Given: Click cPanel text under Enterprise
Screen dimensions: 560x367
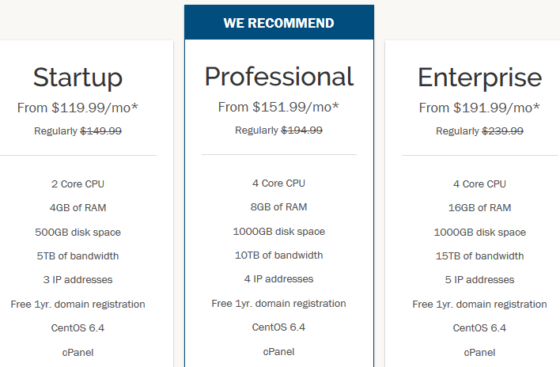Looking at the screenshot, I should tap(480, 353).
